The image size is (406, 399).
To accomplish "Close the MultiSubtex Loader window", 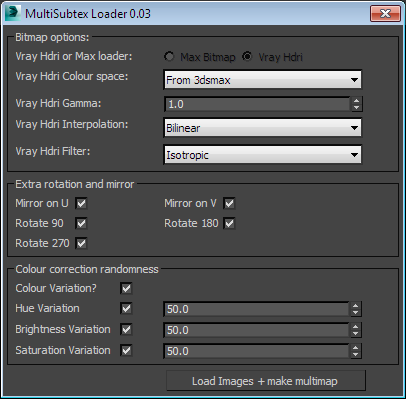I will (x=385, y=13).
